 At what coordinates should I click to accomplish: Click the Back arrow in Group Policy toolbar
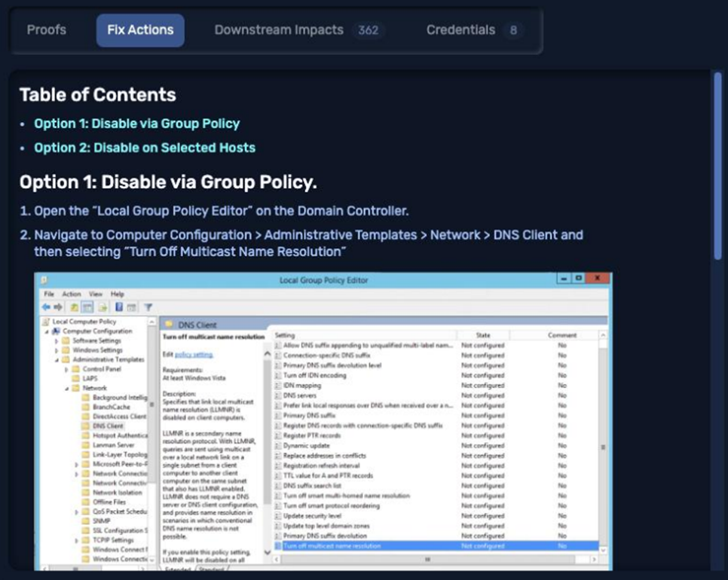click(47, 307)
